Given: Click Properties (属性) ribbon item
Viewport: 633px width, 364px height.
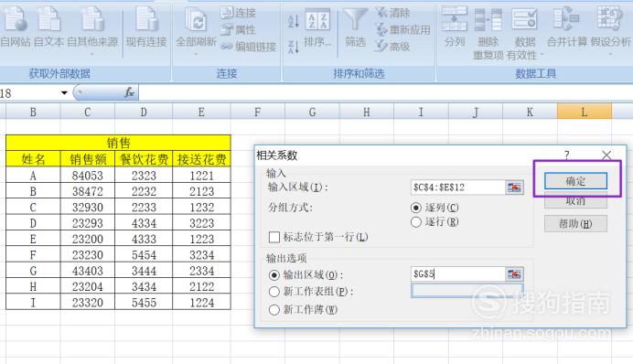Looking at the screenshot, I should pyautogui.click(x=238, y=30).
